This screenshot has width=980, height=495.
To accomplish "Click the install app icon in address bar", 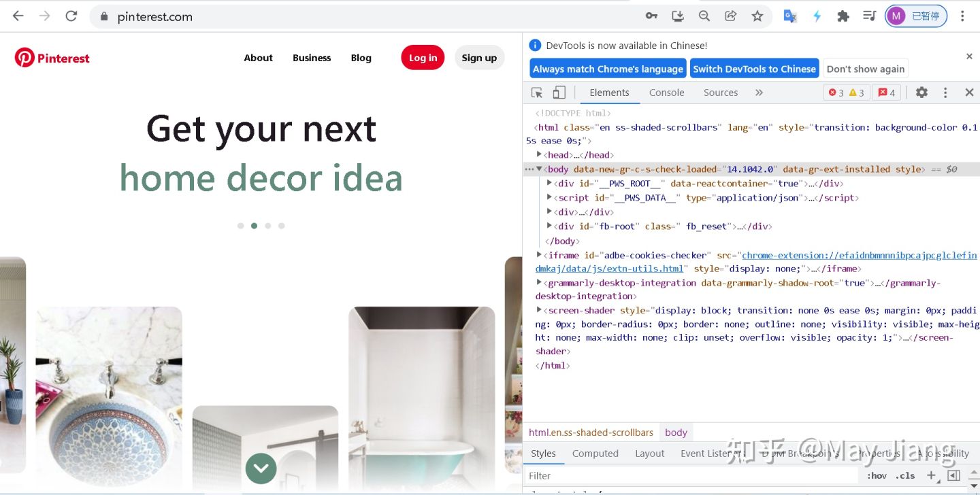I will [x=678, y=16].
